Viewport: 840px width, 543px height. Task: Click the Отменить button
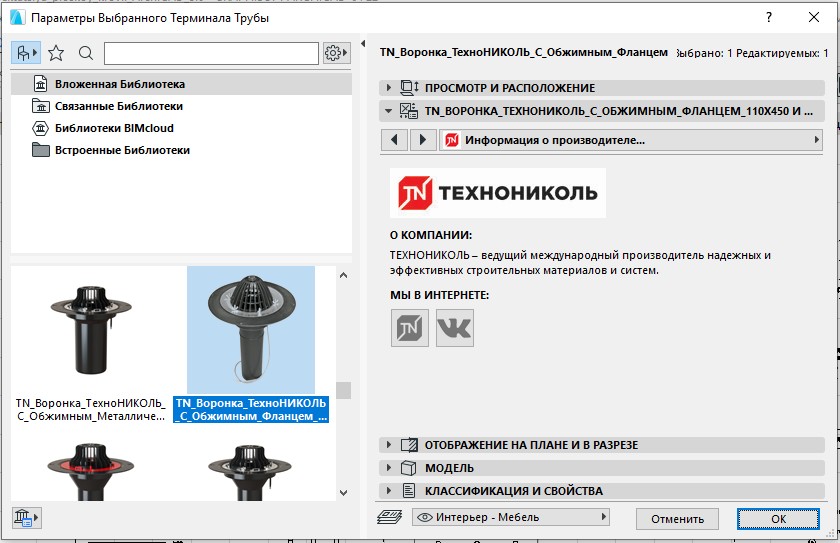[677, 519]
